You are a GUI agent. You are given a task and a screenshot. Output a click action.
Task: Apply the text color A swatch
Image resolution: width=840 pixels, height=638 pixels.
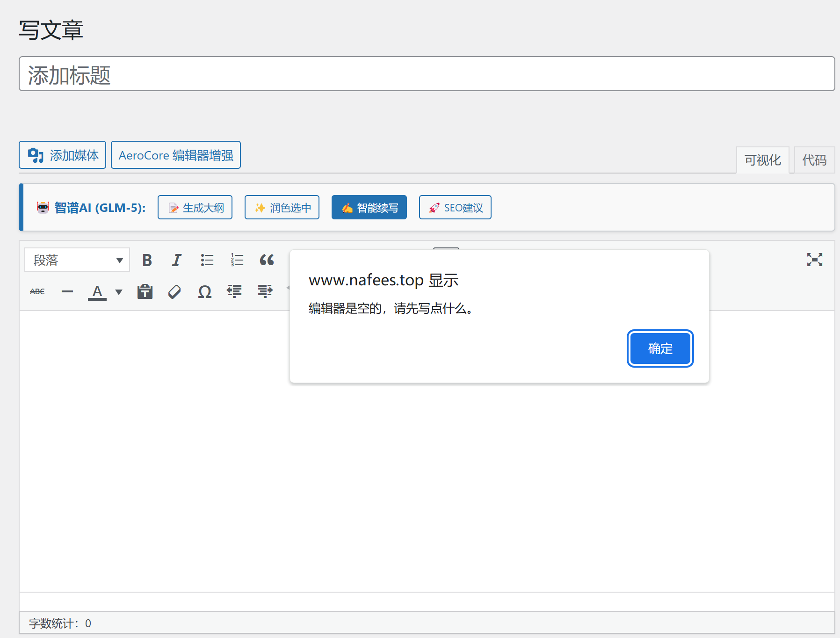(x=97, y=291)
